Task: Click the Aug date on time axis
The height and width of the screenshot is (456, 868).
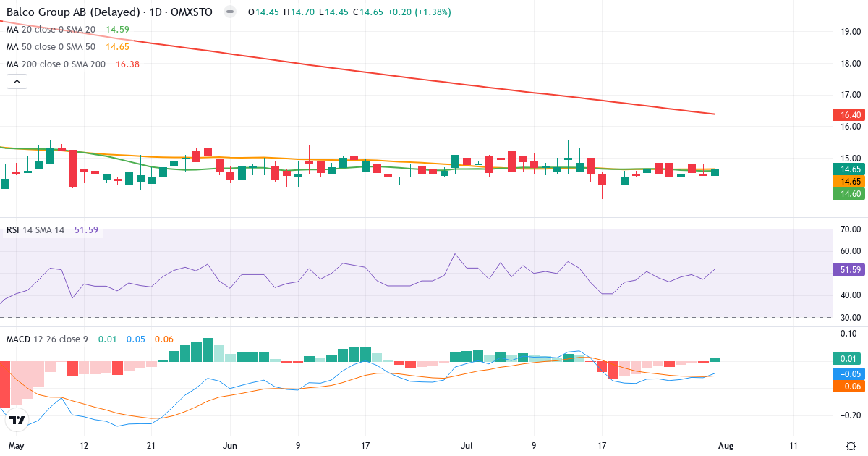Action: tap(725, 445)
